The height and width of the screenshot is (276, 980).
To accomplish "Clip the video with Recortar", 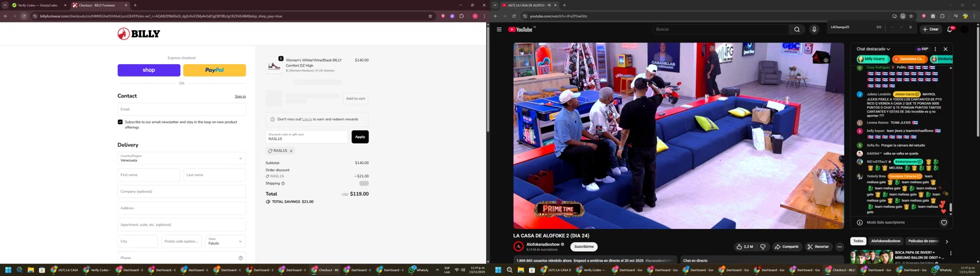I will tap(818, 247).
